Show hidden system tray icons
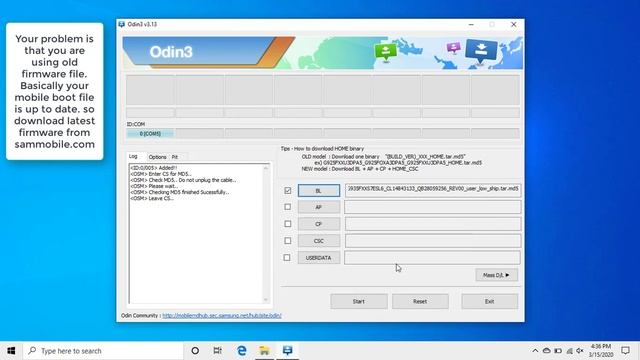Screen dimensions: 640x360 pyautogui.click(x=535, y=351)
